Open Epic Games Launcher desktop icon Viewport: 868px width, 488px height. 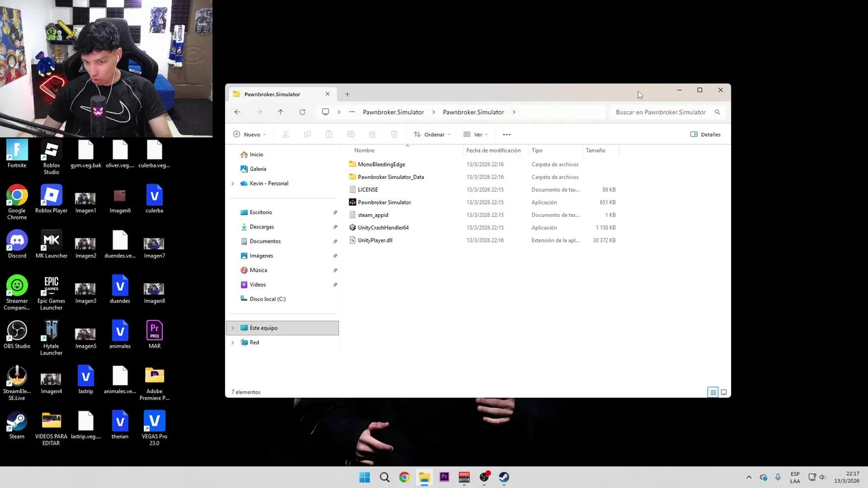(52, 293)
